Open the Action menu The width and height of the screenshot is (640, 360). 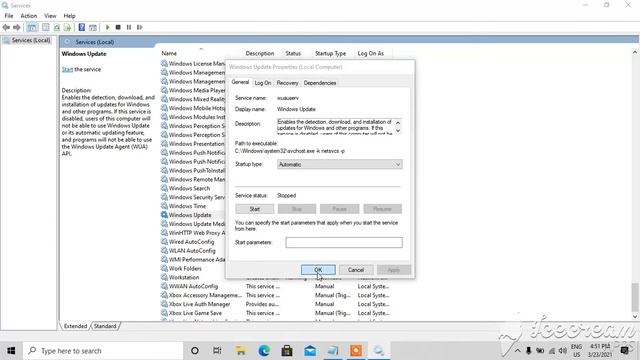point(29,16)
